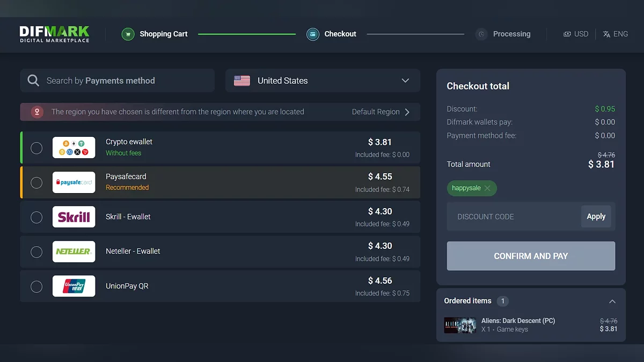
Task: Click the Paysafecard logo
Action: point(74,182)
